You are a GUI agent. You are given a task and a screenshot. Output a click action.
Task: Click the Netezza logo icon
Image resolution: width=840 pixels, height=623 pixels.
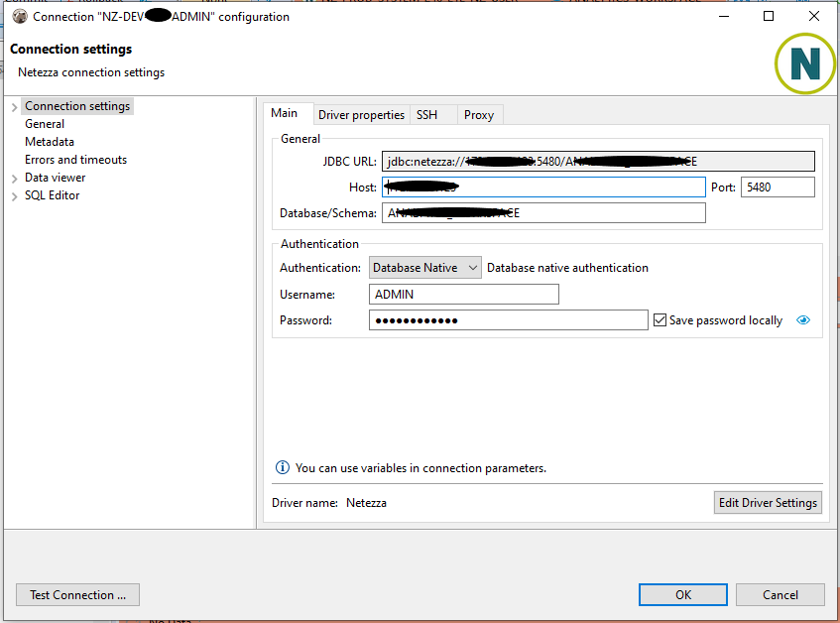click(804, 63)
